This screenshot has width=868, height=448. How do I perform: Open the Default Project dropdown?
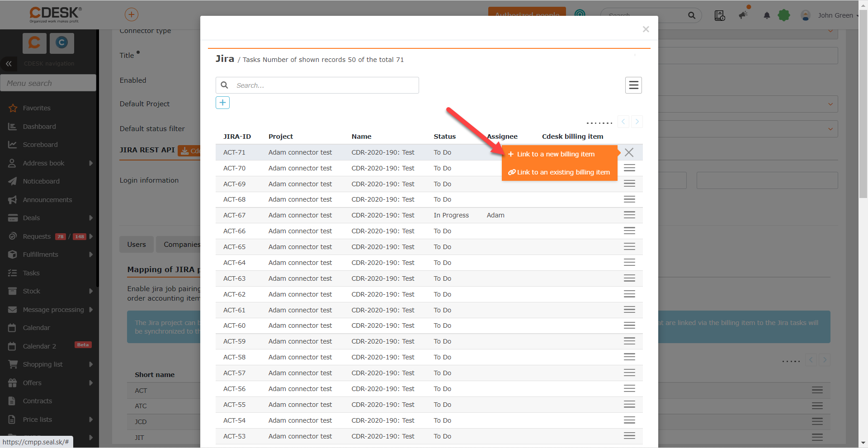tap(830, 104)
